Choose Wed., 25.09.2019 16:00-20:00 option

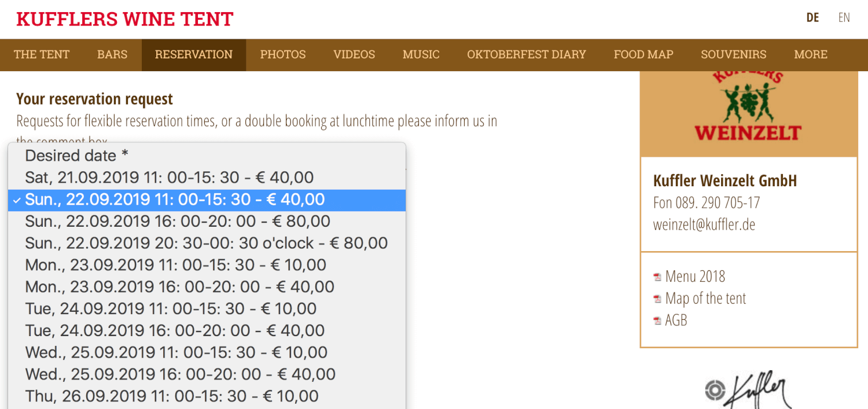click(x=207, y=375)
